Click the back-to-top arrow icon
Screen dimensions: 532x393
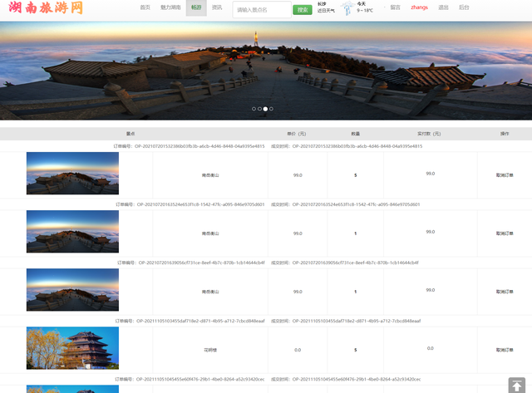[517, 386]
